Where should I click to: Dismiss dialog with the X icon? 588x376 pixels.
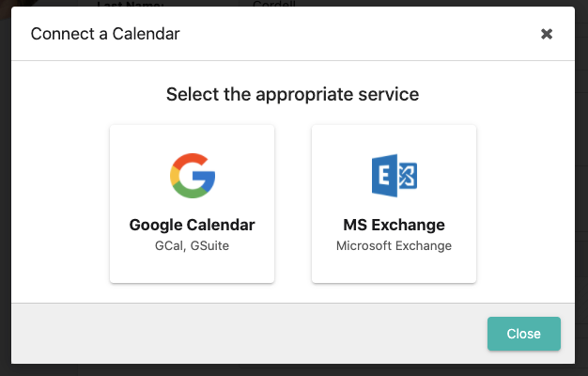point(547,34)
